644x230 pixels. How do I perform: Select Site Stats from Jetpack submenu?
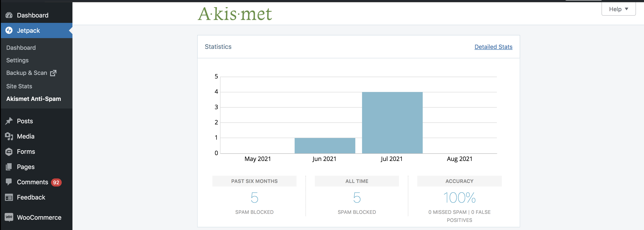click(x=19, y=86)
